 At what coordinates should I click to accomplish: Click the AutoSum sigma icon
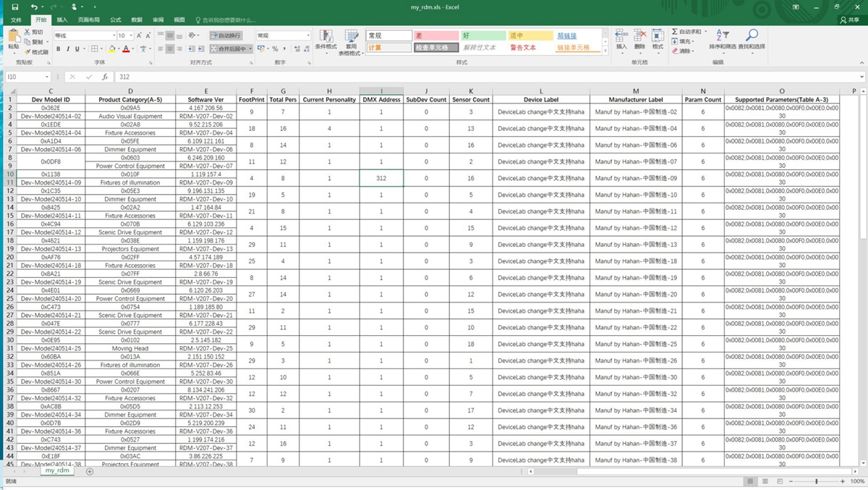click(675, 32)
